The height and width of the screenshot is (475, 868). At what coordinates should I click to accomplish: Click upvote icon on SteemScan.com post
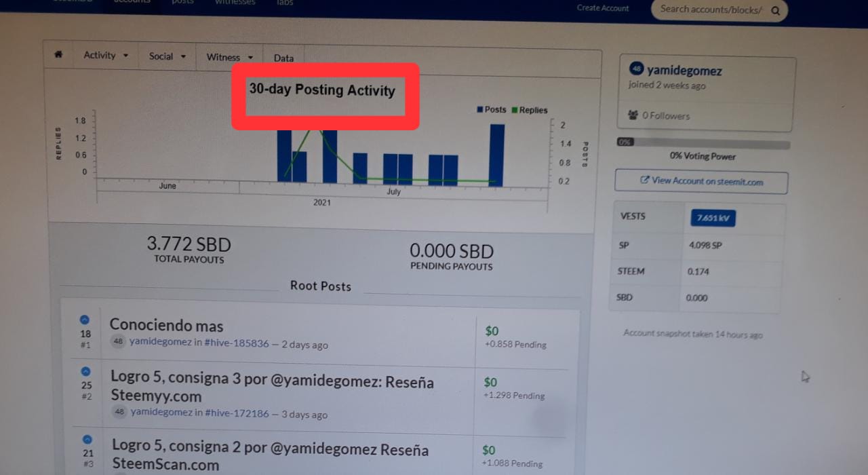point(87,440)
